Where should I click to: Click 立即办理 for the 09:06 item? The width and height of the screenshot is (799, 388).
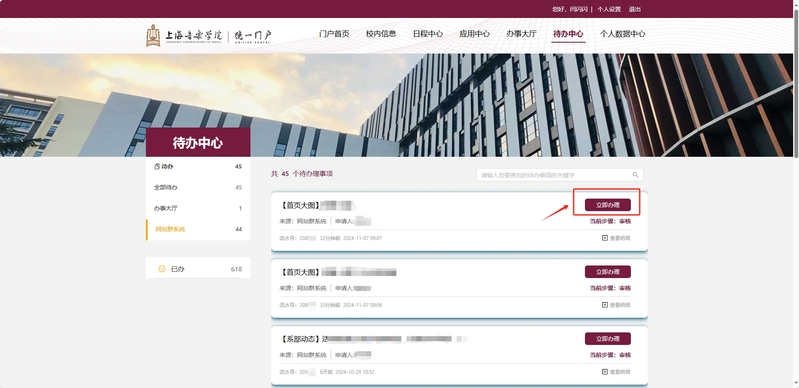(x=608, y=272)
